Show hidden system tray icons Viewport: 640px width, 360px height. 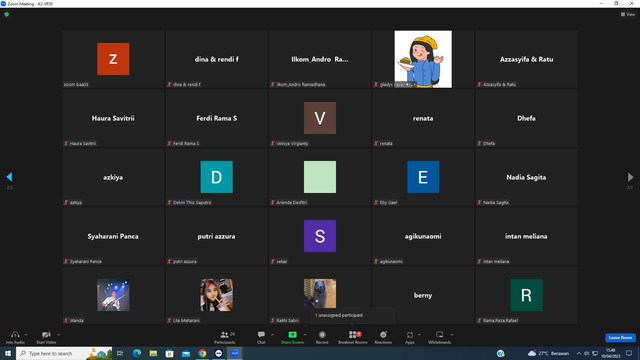click(x=579, y=353)
